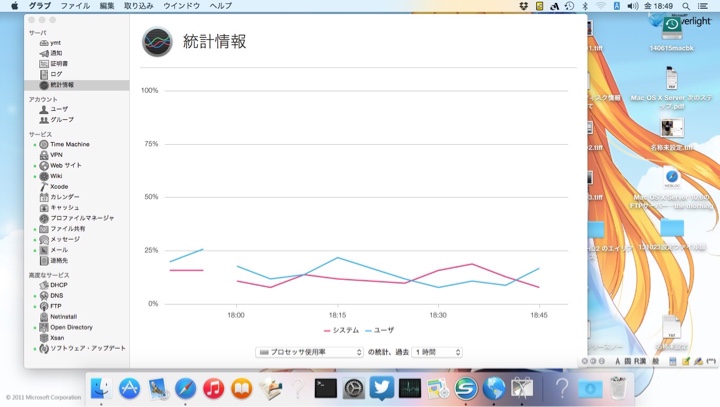Open the FTP service

(51, 306)
